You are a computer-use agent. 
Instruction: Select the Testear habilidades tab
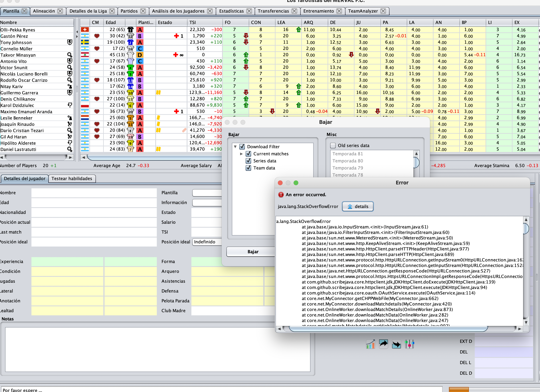pos(72,179)
